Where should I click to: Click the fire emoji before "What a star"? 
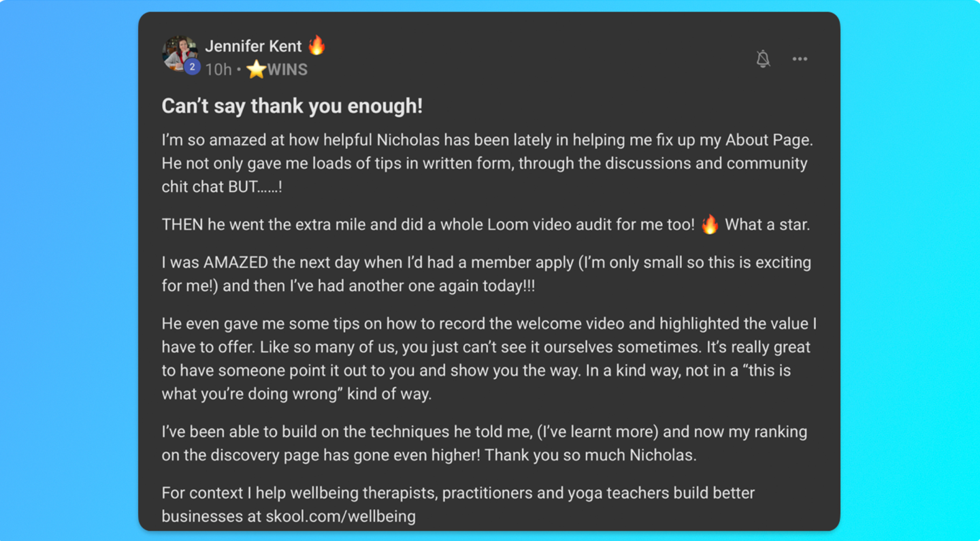(x=710, y=225)
